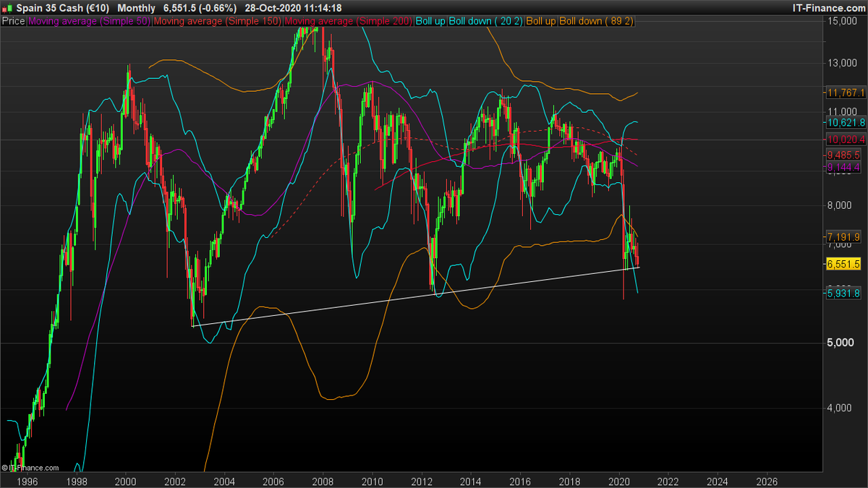Select the Moving average (Simple 150) legend
The height and width of the screenshot is (488, 868).
(218, 22)
